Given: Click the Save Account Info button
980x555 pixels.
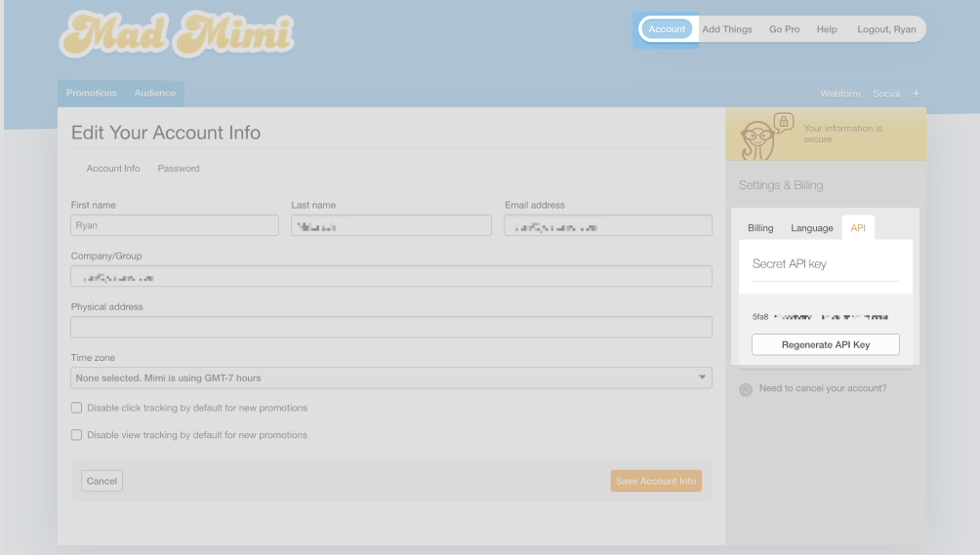Looking at the screenshot, I should coord(656,481).
